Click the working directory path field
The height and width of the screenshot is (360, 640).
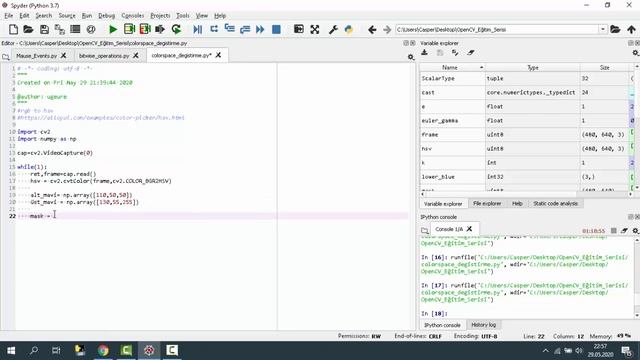coord(497,29)
